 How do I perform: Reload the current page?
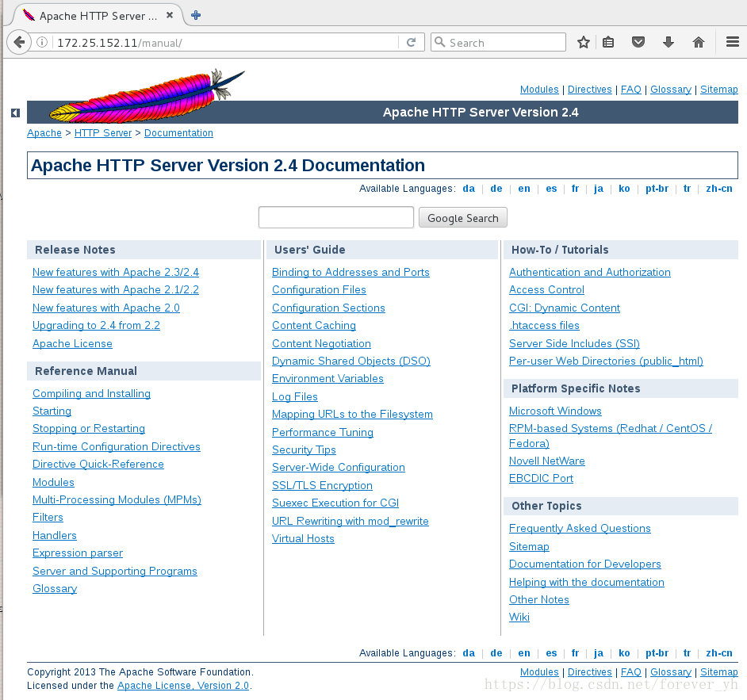(x=412, y=42)
